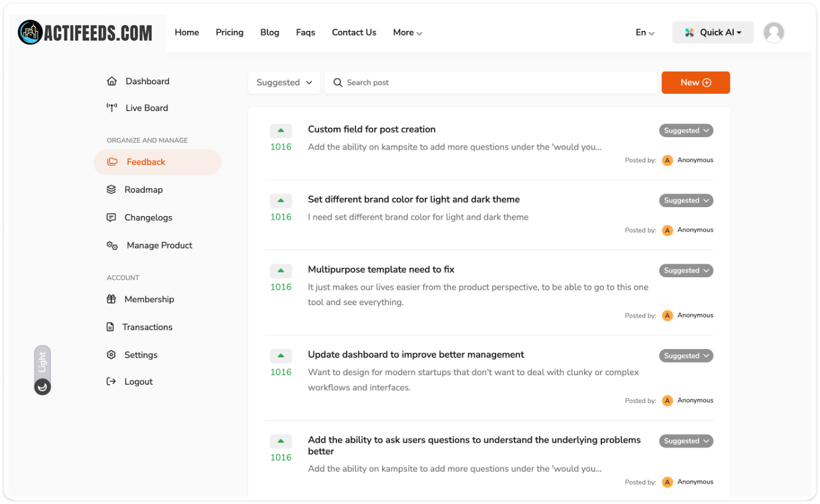Click the Manage Product gears icon

pyautogui.click(x=112, y=246)
